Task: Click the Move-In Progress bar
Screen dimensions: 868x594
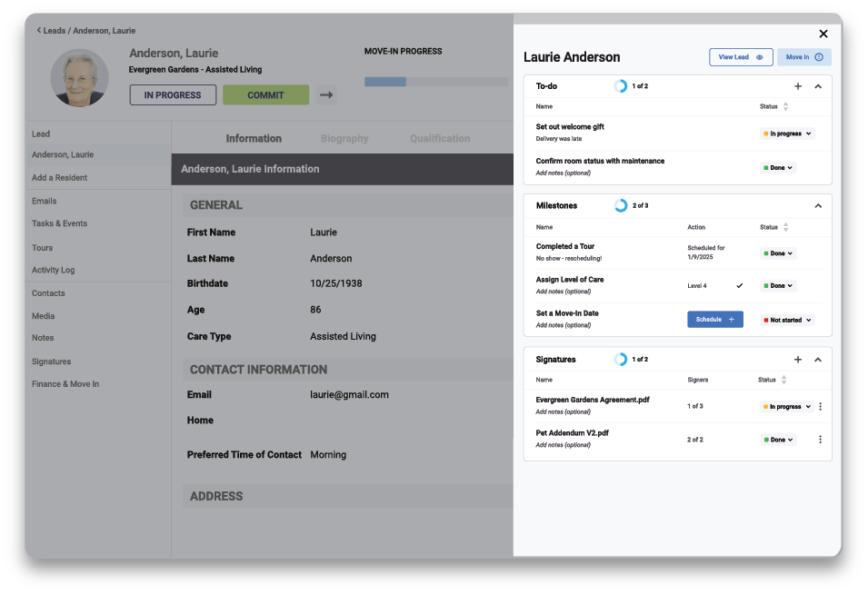Action: tap(436, 82)
